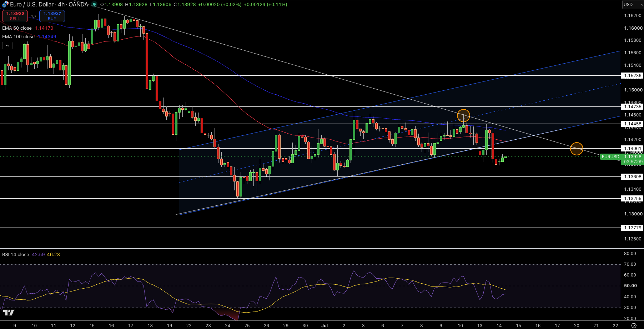Select the orange circle drawing near 1.14061

click(577, 149)
